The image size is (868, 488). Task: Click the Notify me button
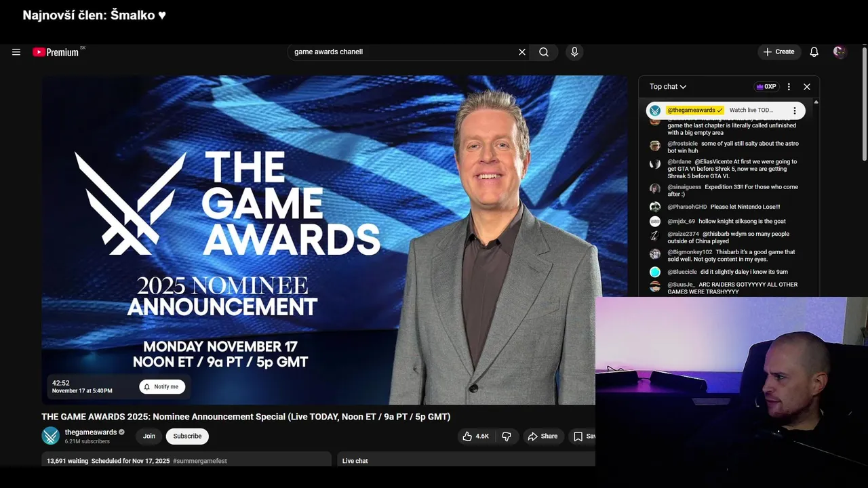(162, 387)
